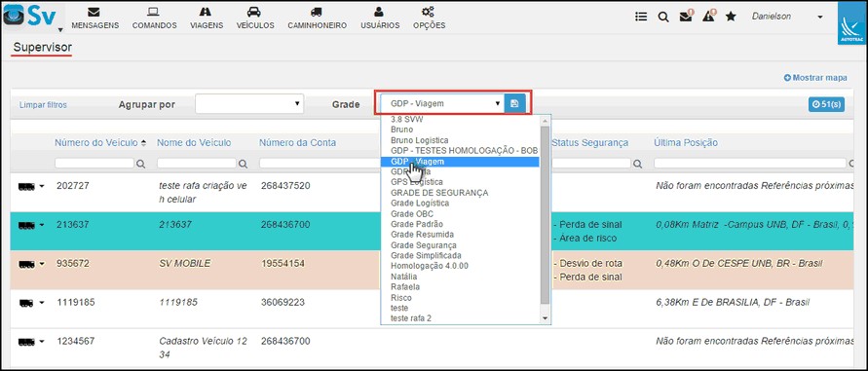Click the Supervisor page title

pyautogui.click(x=43, y=47)
